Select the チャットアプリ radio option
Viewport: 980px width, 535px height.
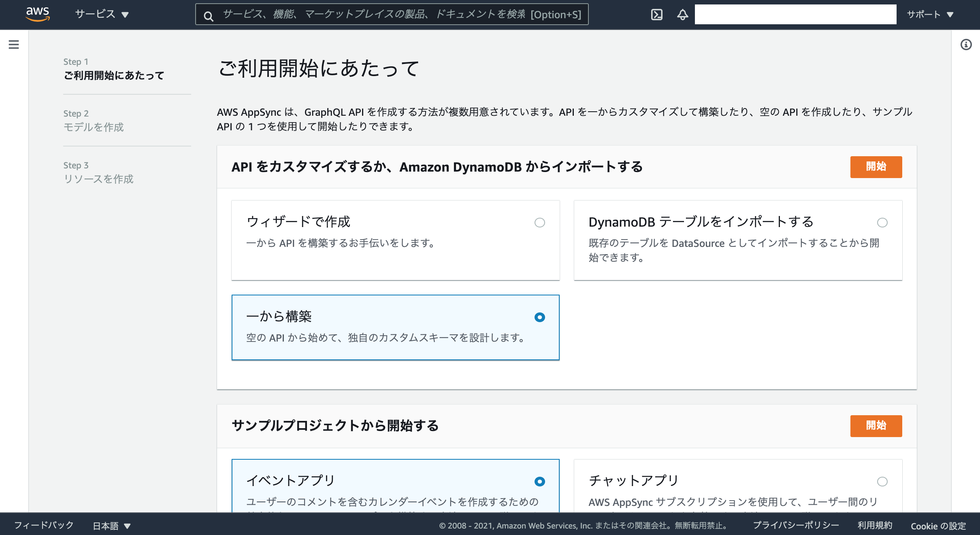click(882, 482)
